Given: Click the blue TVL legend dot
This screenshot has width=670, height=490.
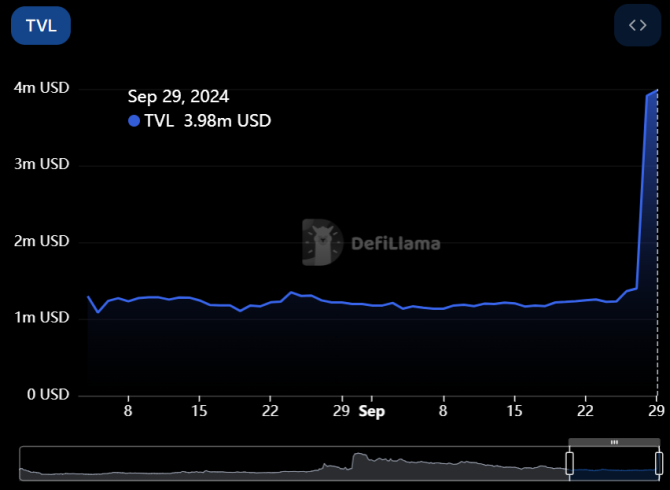Looking at the screenshot, I should point(134,121).
